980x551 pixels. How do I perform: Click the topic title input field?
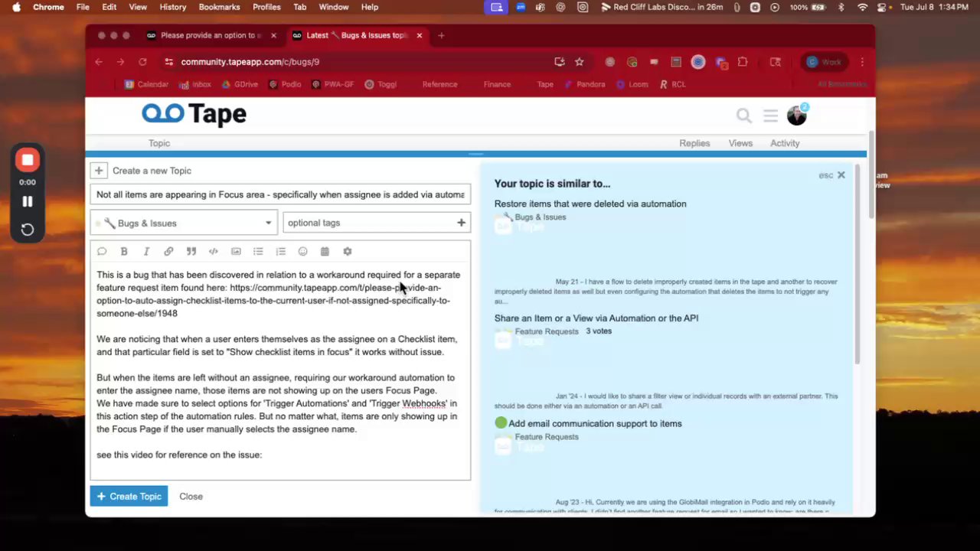(x=280, y=194)
